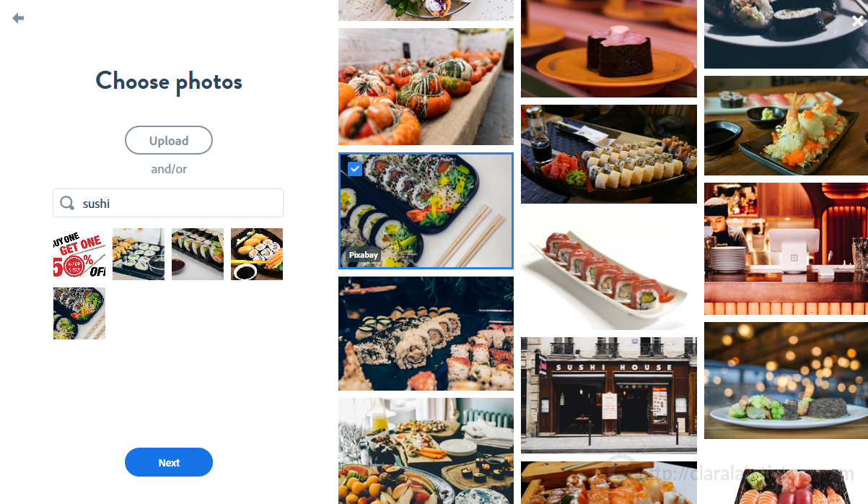
Task: Click the back arrow icon
Action: pyautogui.click(x=18, y=18)
